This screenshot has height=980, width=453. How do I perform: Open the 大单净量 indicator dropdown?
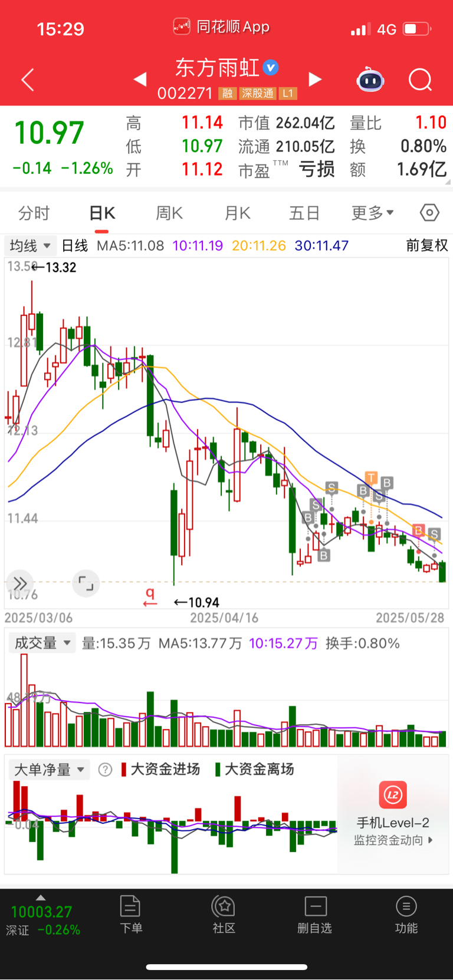[x=50, y=770]
